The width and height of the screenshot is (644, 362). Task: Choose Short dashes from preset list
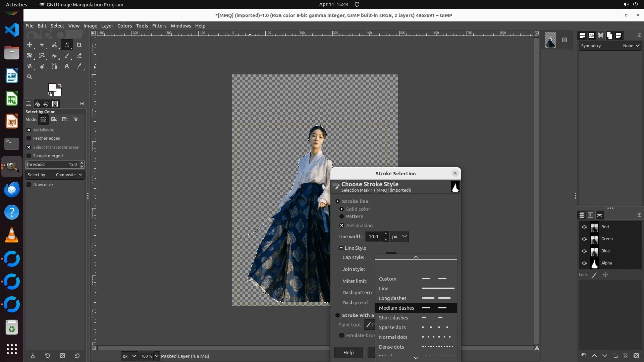pos(393,317)
